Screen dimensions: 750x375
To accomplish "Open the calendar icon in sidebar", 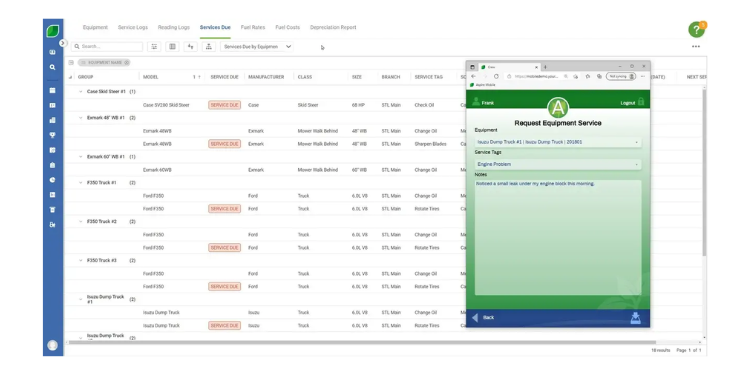I will (x=53, y=90).
